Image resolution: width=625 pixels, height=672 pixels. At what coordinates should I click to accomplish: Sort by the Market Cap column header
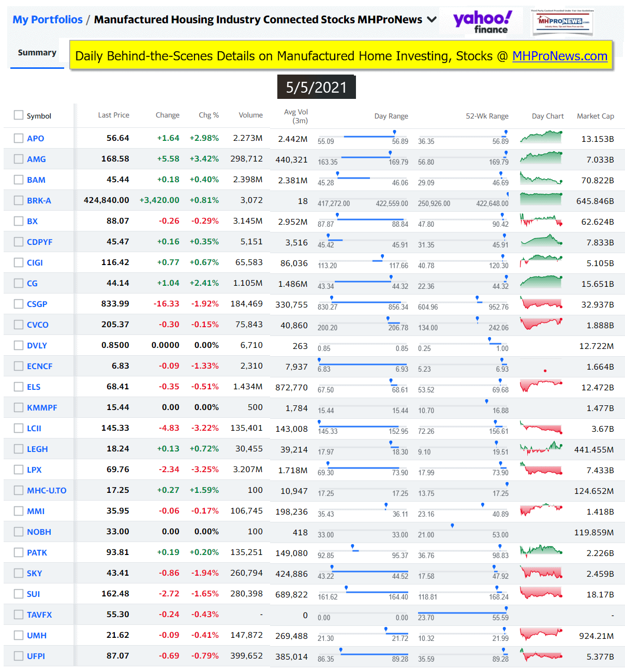point(595,116)
